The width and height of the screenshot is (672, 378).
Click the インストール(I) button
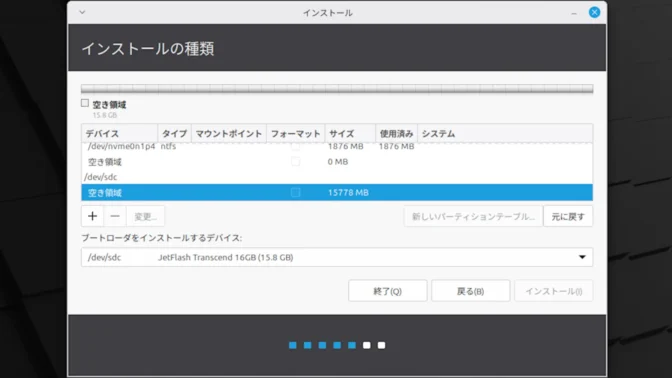pos(554,291)
